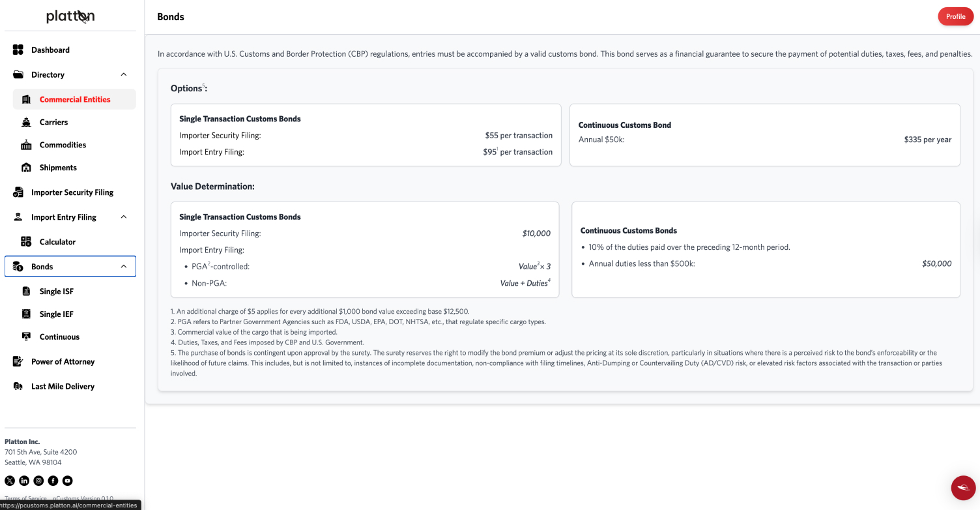Collapse the Import Entry Filing chevron
980x510 pixels.
click(x=124, y=217)
